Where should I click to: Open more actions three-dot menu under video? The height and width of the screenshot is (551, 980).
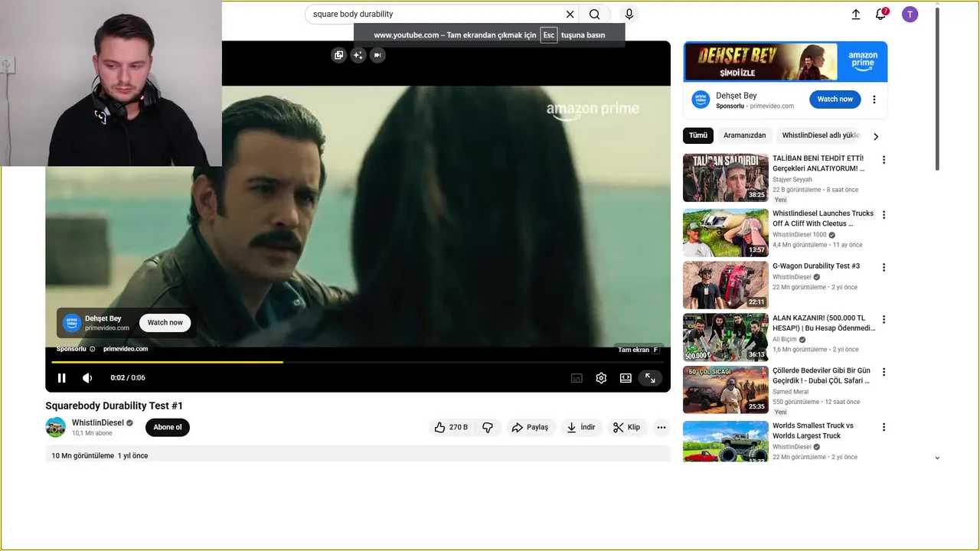pos(661,427)
